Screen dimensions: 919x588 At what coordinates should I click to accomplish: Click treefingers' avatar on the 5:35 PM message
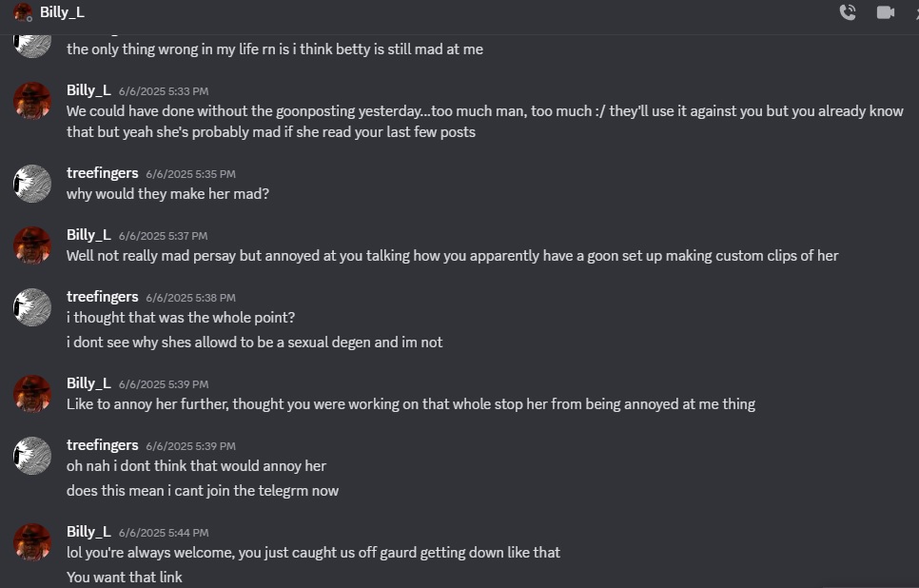(x=32, y=184)
